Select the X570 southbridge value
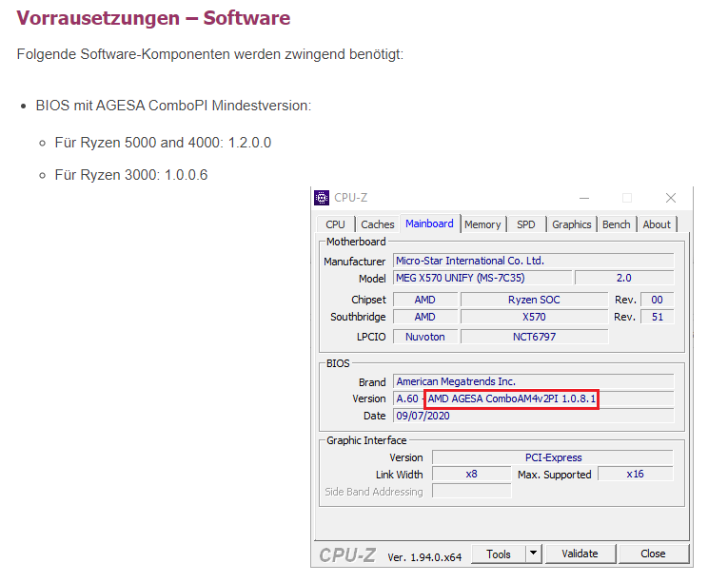The image size is (728, 583). (x=534, y=317)
